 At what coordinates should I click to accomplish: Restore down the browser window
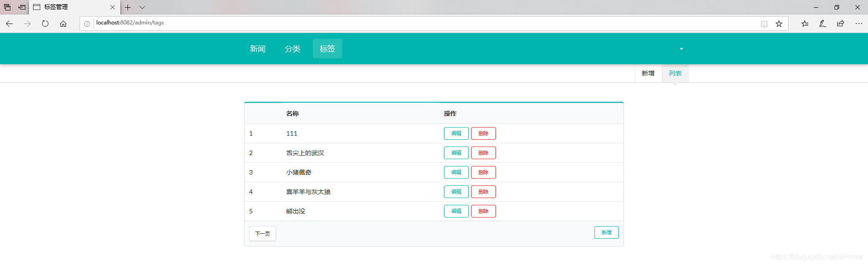pyautogui.click(x=837, y=7)
